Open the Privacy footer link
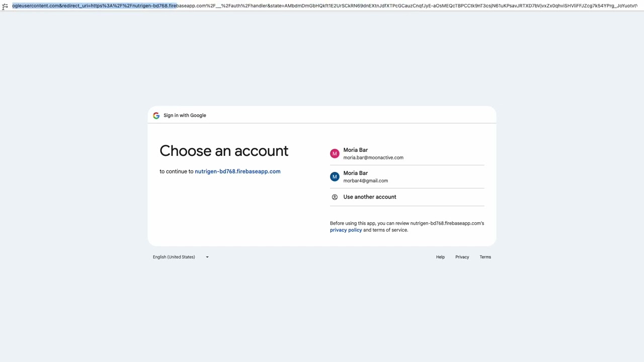The height and width of the screenshot is (362, 644). point(462,257)
